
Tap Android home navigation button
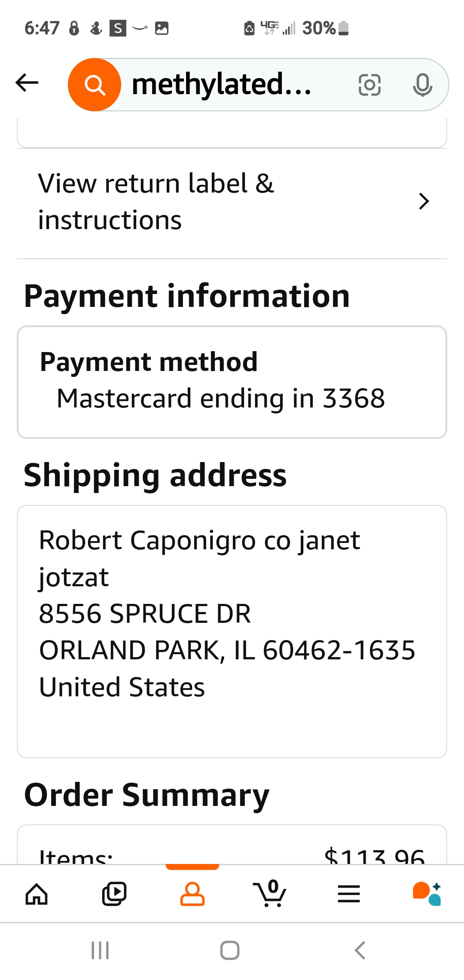point(230,950)
